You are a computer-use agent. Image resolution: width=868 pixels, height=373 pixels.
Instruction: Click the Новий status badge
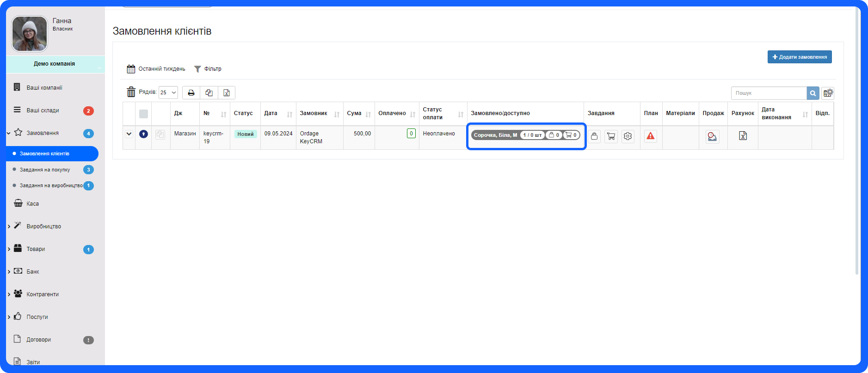tap(245, 134)
